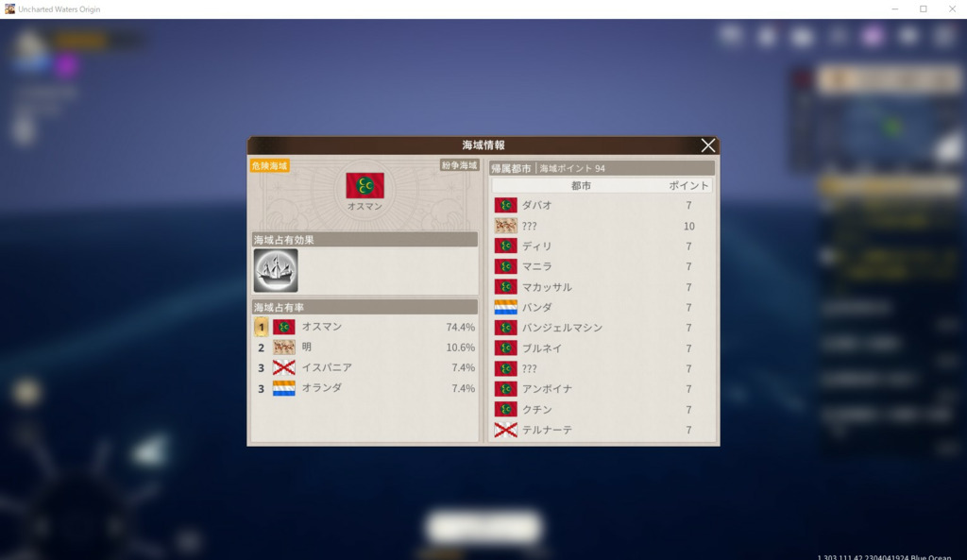The height and width of the screenshot is (560, 967).
Task: Click the 7 points value for ダバオ
Action: coord(688,205)
